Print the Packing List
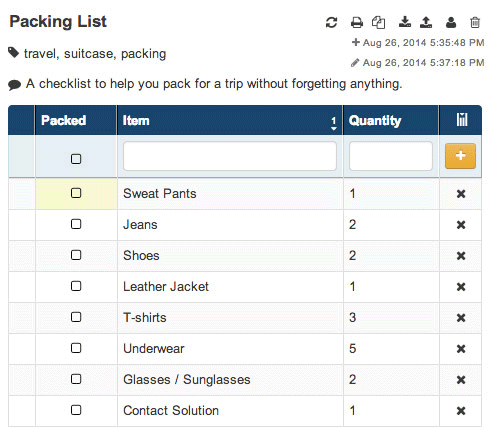 (x=357, y=23)
